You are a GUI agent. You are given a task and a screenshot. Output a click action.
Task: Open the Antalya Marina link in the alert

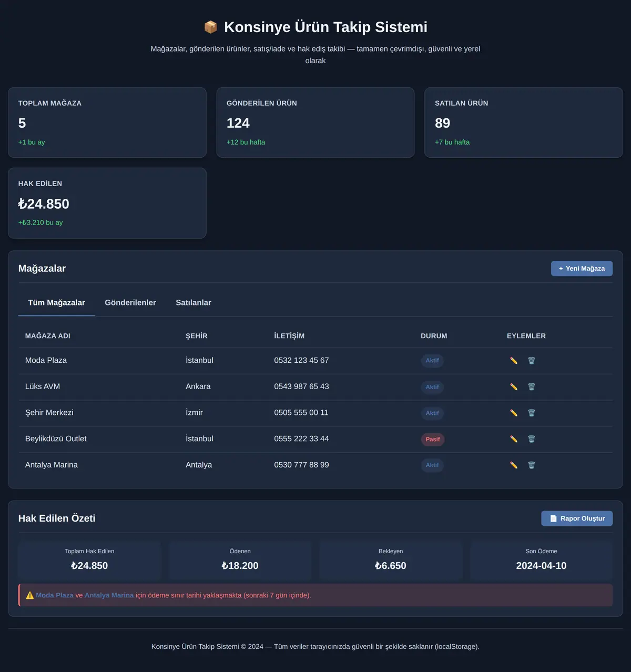109,595
